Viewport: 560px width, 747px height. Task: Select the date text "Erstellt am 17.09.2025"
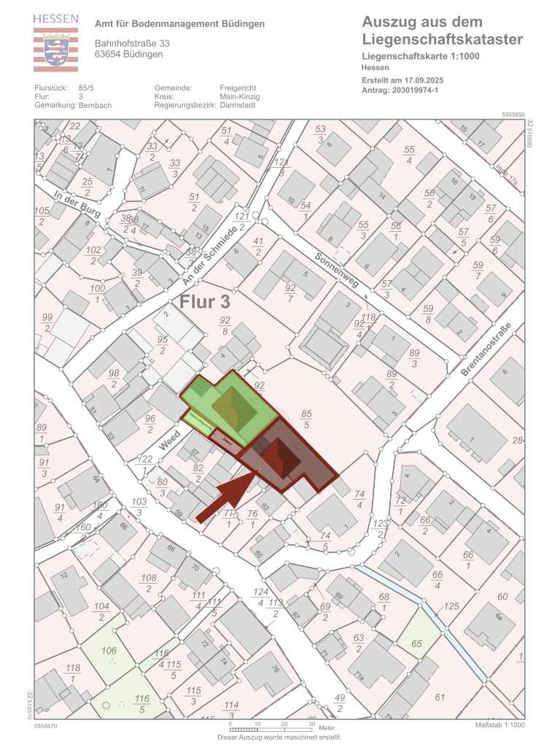(402, 80)
